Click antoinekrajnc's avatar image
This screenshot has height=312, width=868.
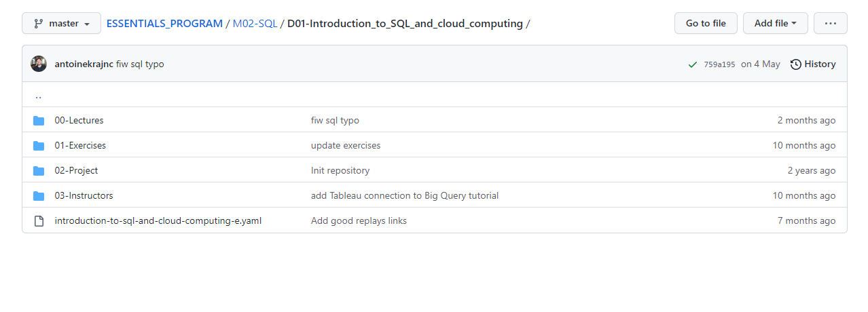point(39,64)
